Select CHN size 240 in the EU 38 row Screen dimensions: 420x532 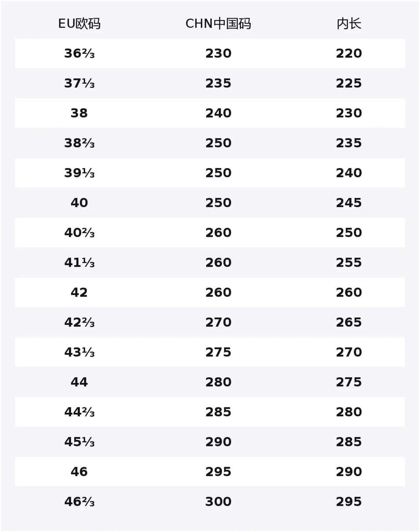coord(218,113)
